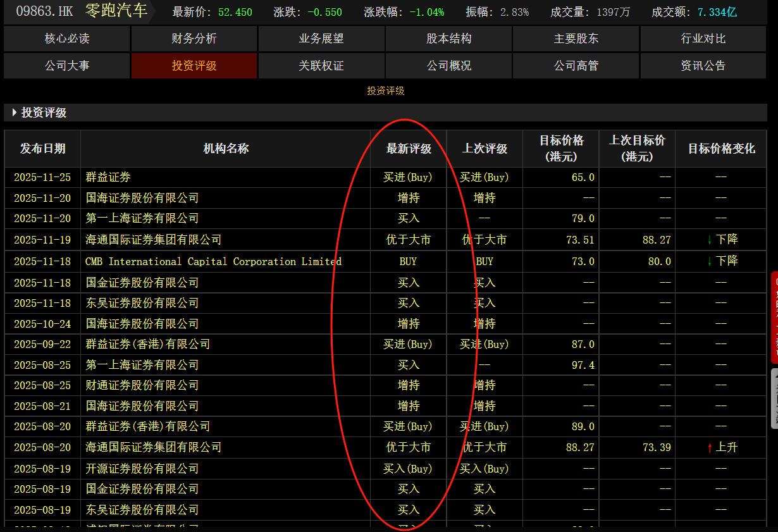The height and width of the screenshot is (532, 778).
Task: View the 公司概况 tab
Action: (449, 66)
